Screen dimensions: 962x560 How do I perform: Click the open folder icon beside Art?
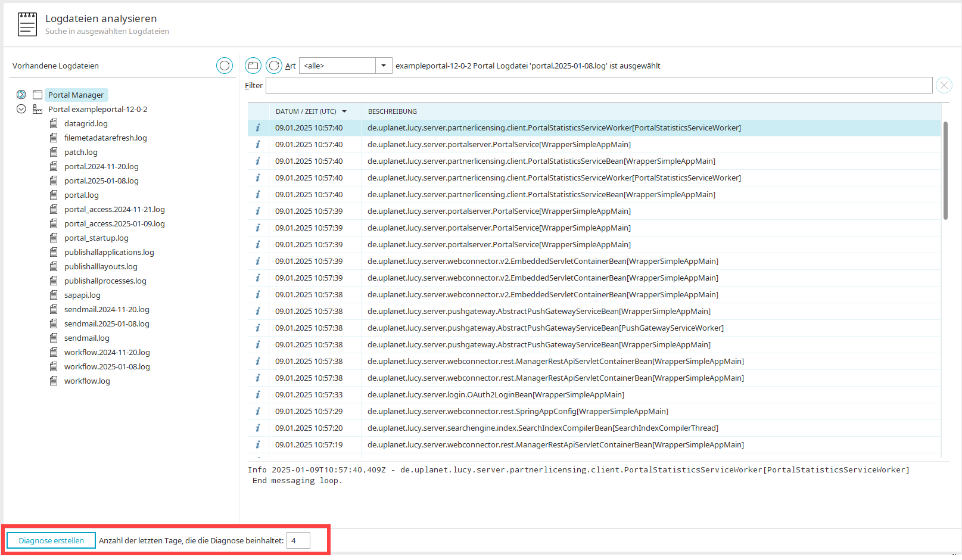click(253, 66)
